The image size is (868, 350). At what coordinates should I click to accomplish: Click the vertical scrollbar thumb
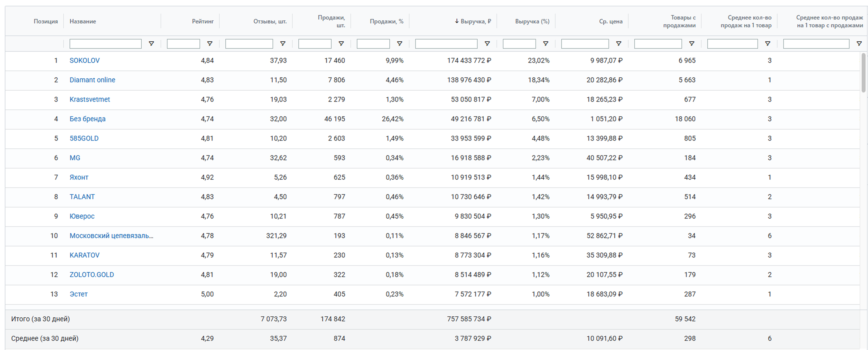(x=863, y=73)
